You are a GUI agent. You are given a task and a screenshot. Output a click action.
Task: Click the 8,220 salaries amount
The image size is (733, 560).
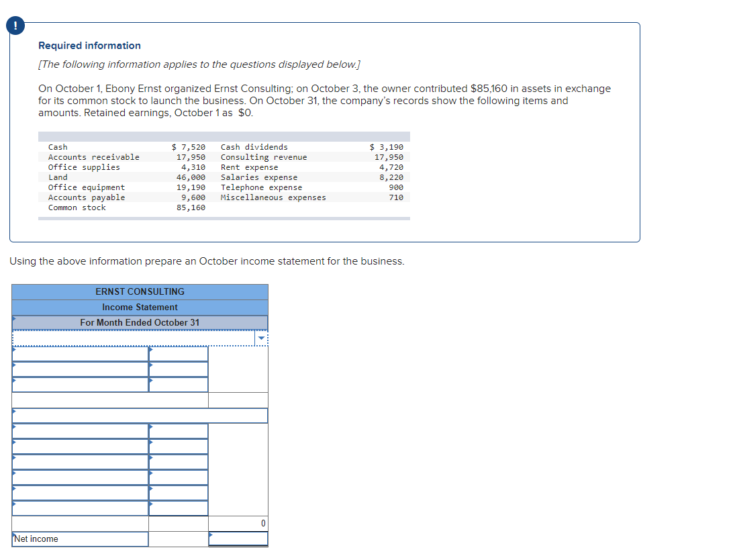[391, 177]
